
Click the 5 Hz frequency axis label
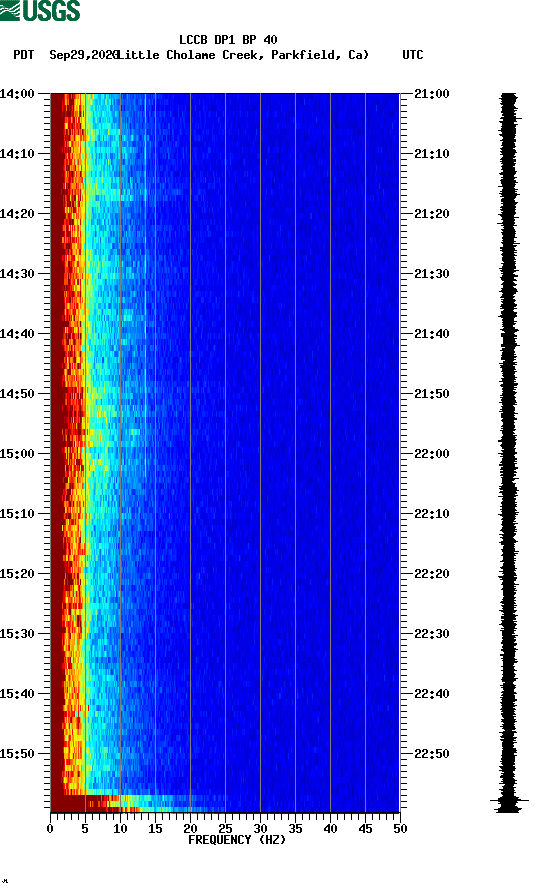coord(85,829)
